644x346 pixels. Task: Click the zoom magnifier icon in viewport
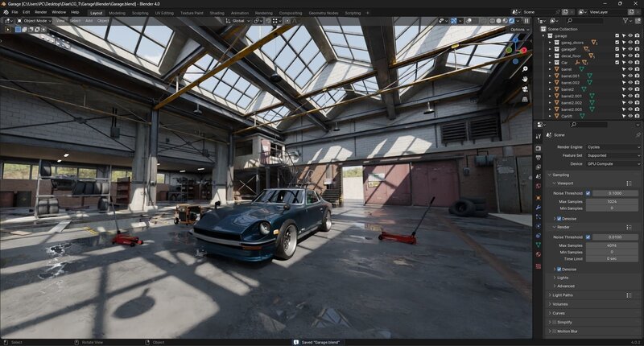(525, 70)
